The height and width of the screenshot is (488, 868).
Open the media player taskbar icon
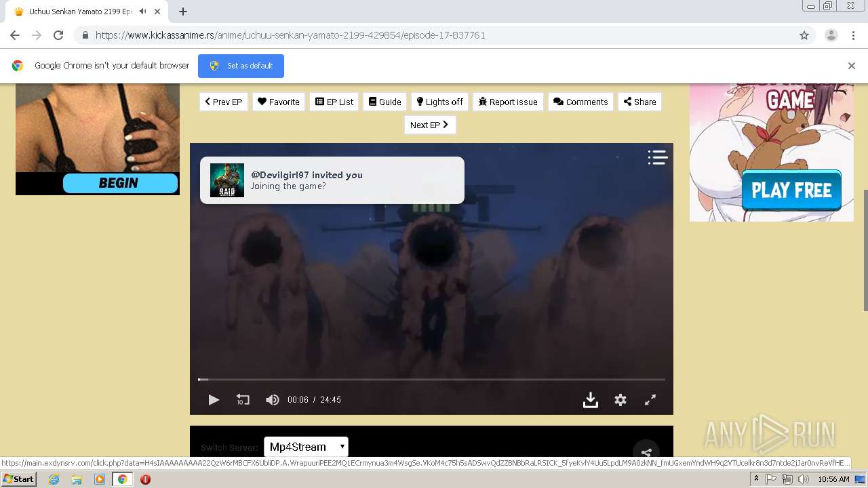tap(100, 479)
